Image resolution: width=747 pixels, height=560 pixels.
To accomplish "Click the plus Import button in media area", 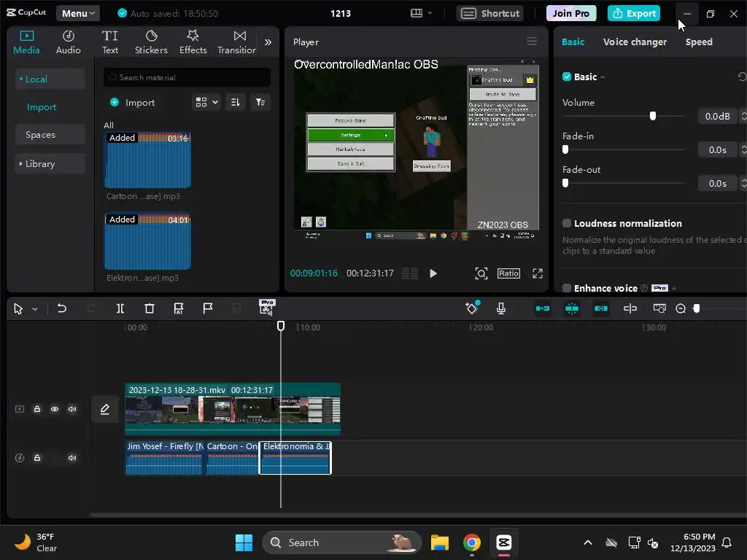I will coord(133,102).
